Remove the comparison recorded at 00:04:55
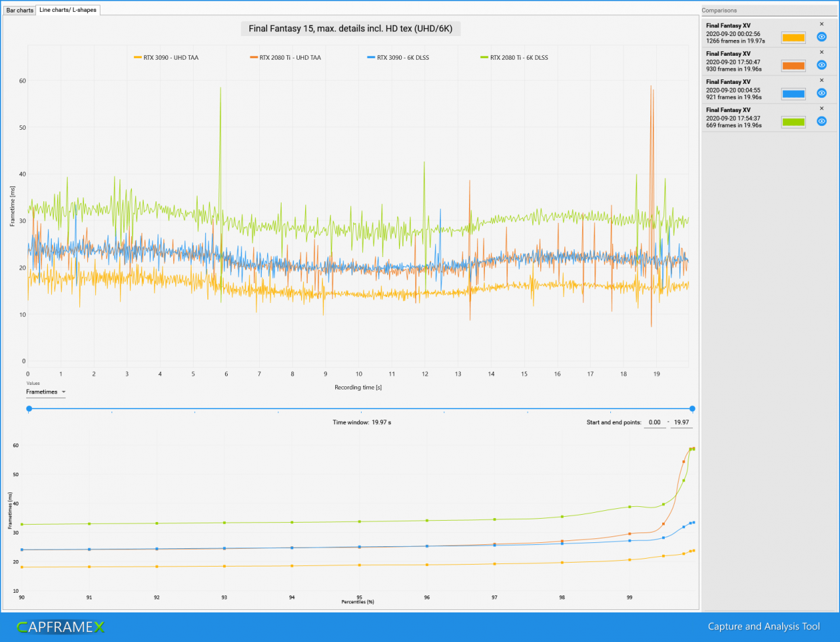Image resolution: width=840 pixels, height=642 pixels. pyautogui.click(x=822, y=80)
